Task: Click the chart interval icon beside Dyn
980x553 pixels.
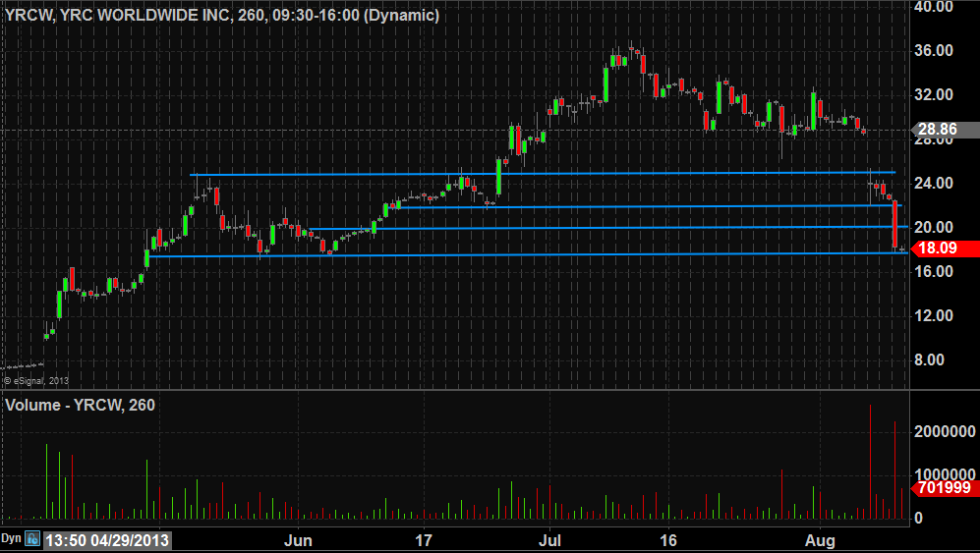Action: tap(32, 538)
